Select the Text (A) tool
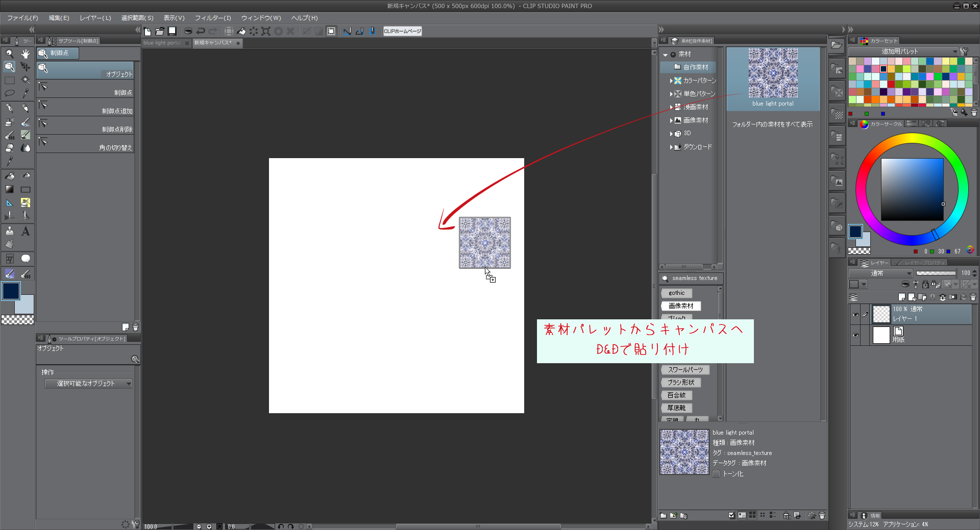Screen dimensions: 980x530 25,231
